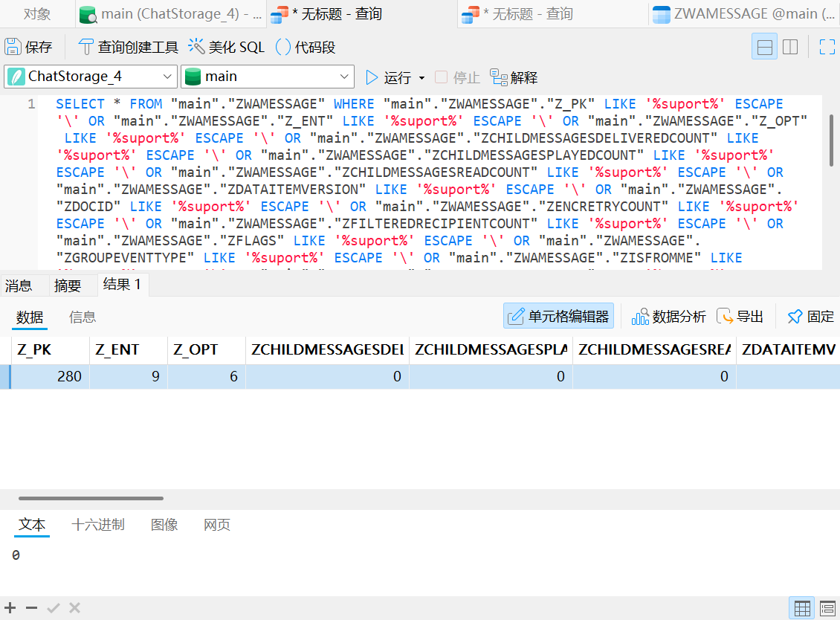Viewport: 840px width, 620px height.
Task: Open the ChatStorage_4 connection dropdown
Action: coord(91,77)
